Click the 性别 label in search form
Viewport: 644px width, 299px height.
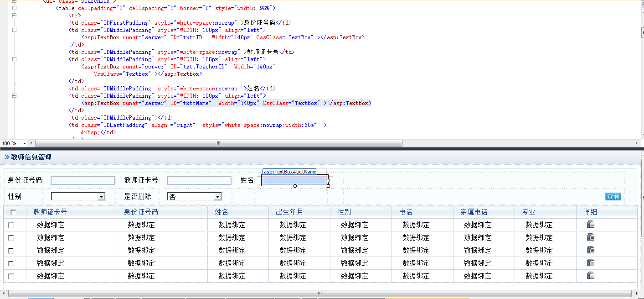15,197
